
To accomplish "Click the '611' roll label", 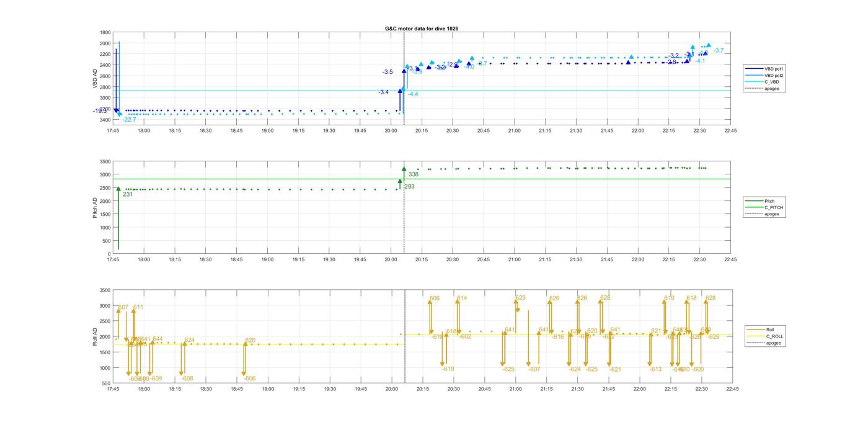I will pos(138,307).
